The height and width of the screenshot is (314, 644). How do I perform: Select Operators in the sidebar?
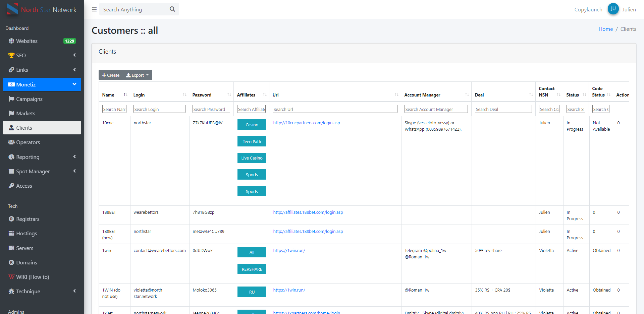[28, 142]
